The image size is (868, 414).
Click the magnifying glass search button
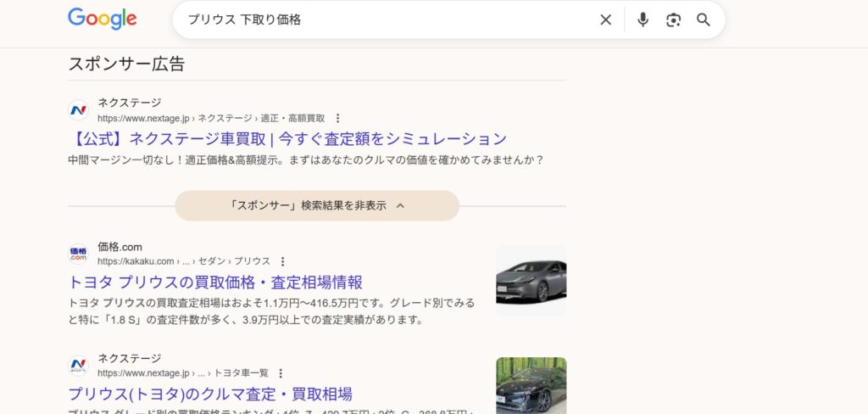point(704,20)
